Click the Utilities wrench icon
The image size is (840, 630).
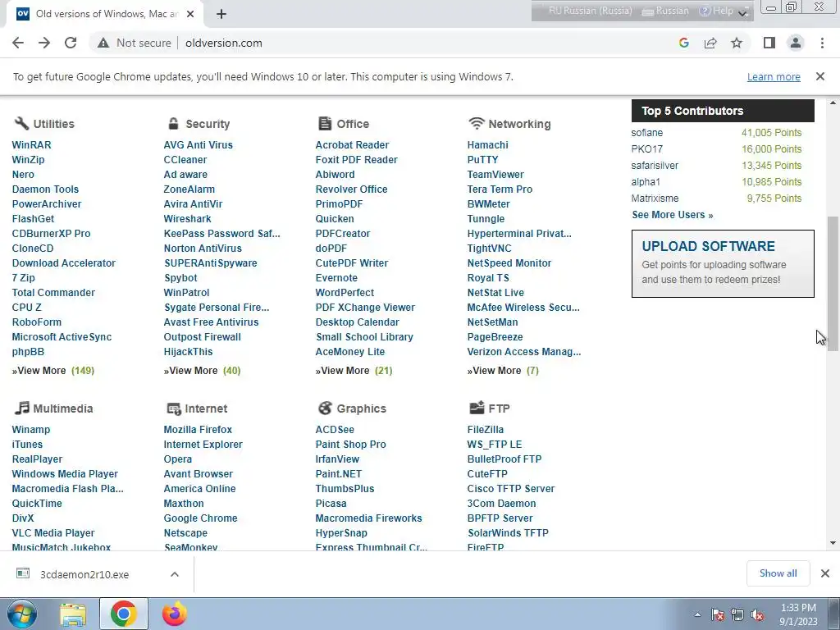(21, 124)
